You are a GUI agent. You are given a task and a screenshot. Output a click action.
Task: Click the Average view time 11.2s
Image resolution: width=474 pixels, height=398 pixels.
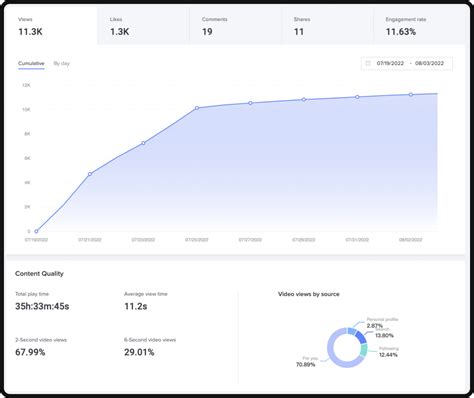tap(136, 306)
